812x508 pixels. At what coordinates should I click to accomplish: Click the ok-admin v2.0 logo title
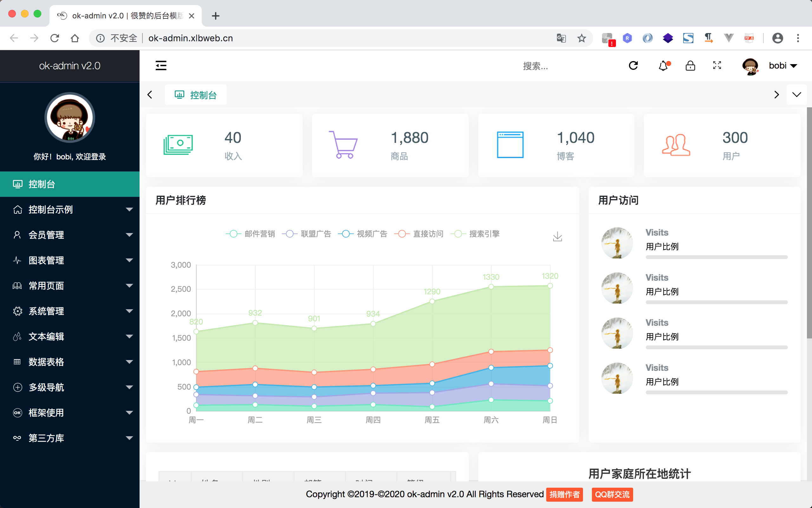[70, 66]
